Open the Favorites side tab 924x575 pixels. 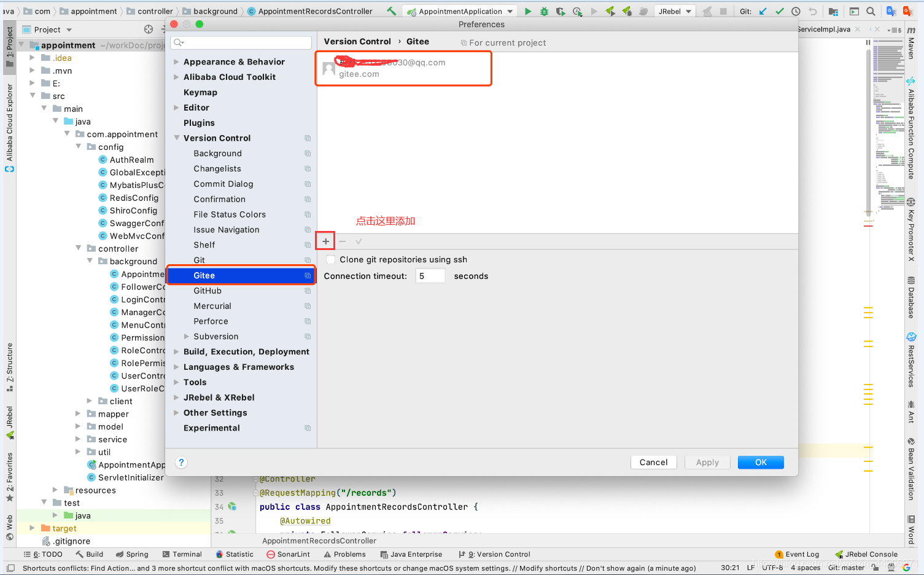coord(9,477)
